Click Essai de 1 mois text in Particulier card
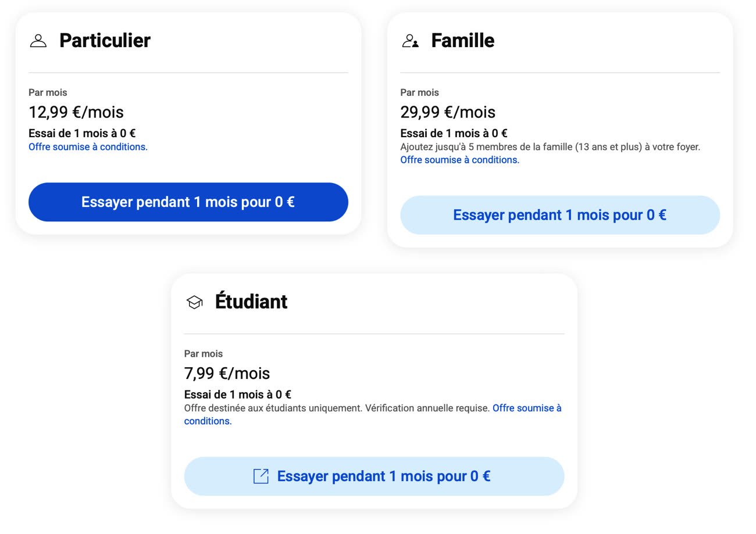The height and width of the screenshot is (534, 756). click(82, 133)
